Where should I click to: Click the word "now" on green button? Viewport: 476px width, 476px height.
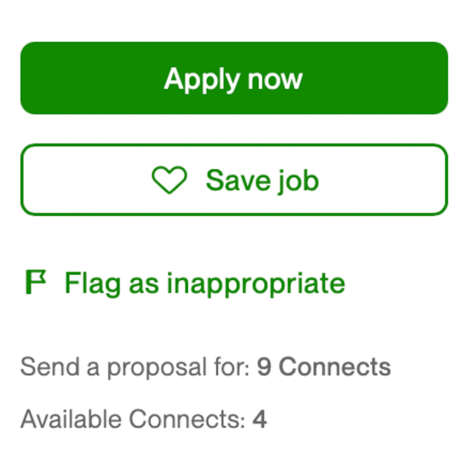(275, 79)
